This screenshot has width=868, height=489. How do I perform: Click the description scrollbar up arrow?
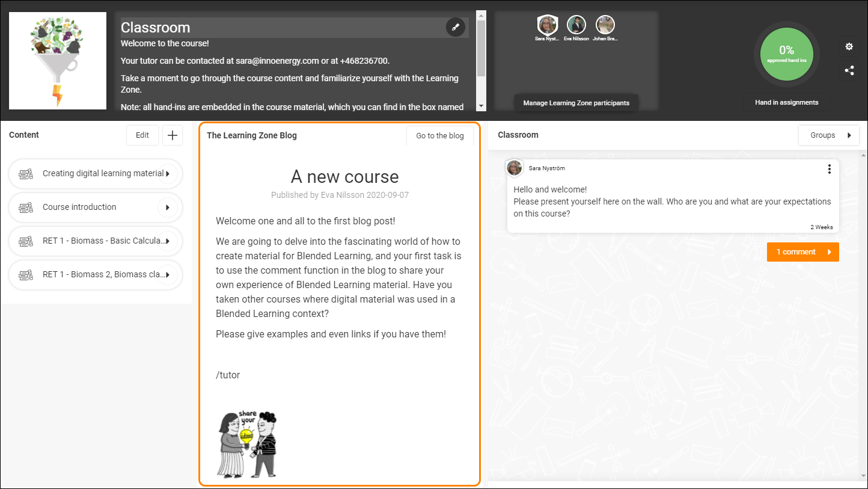coord(481,14)
